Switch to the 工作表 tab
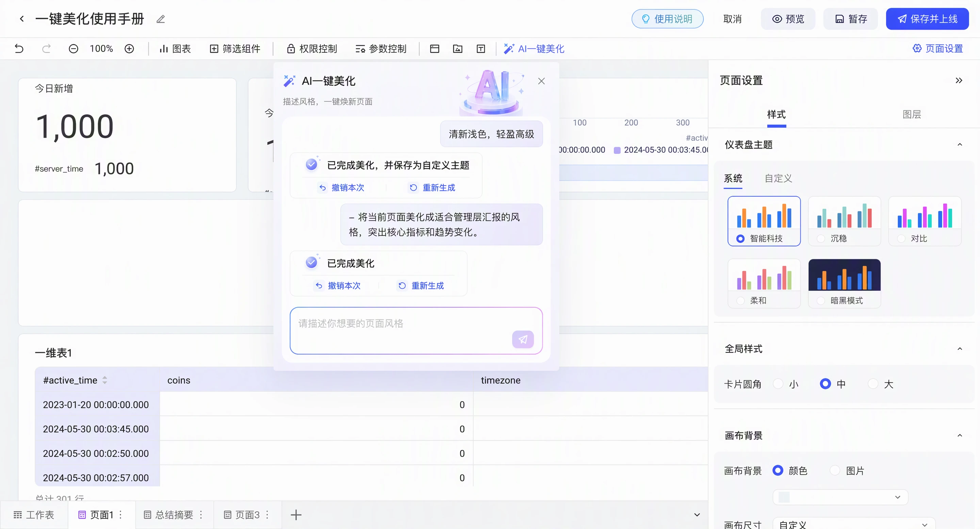This screenshot has width=980, height=529. (x=34, y=515)
